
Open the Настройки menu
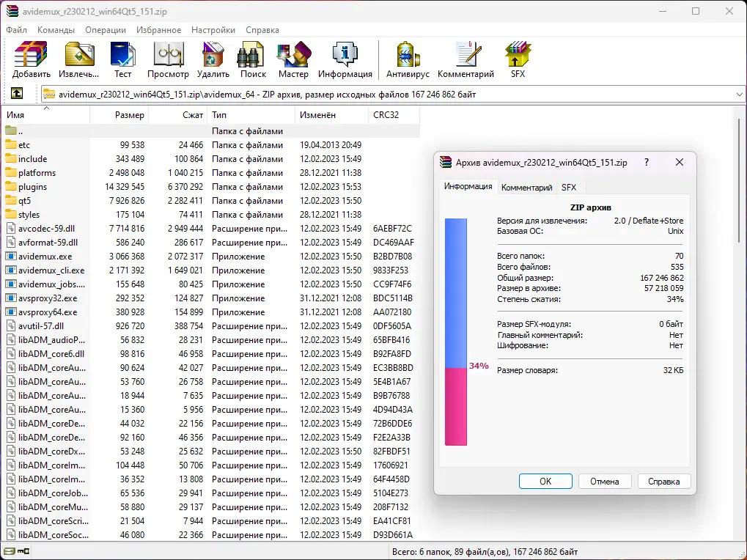click(213, 30)
